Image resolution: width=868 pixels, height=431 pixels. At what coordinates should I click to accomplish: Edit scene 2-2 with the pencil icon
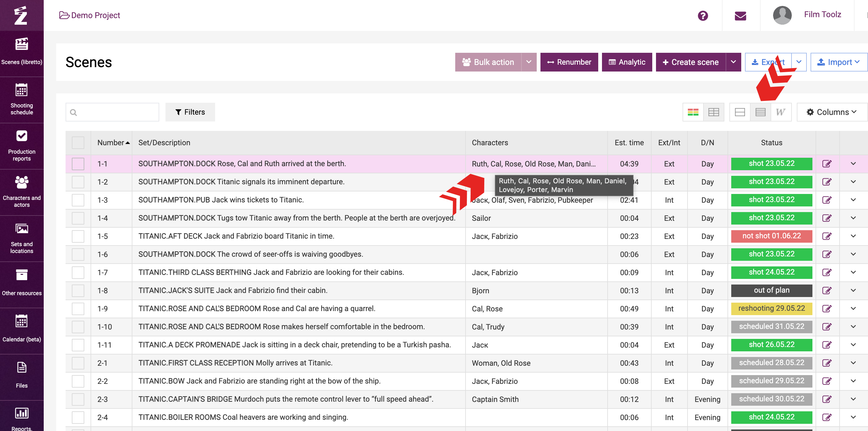(x=827, y=381)
